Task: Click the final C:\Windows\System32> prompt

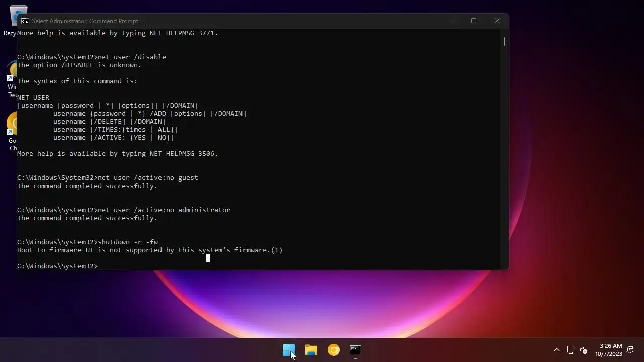Action: [57, 266]
